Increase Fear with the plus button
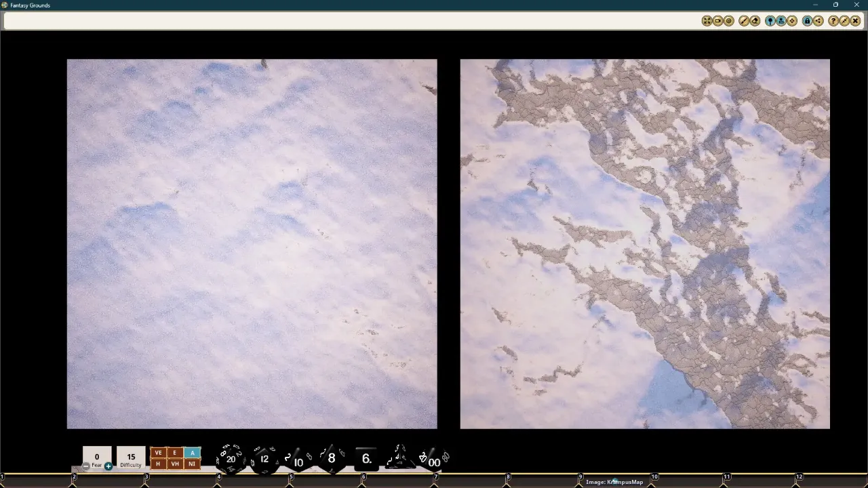 108,466
